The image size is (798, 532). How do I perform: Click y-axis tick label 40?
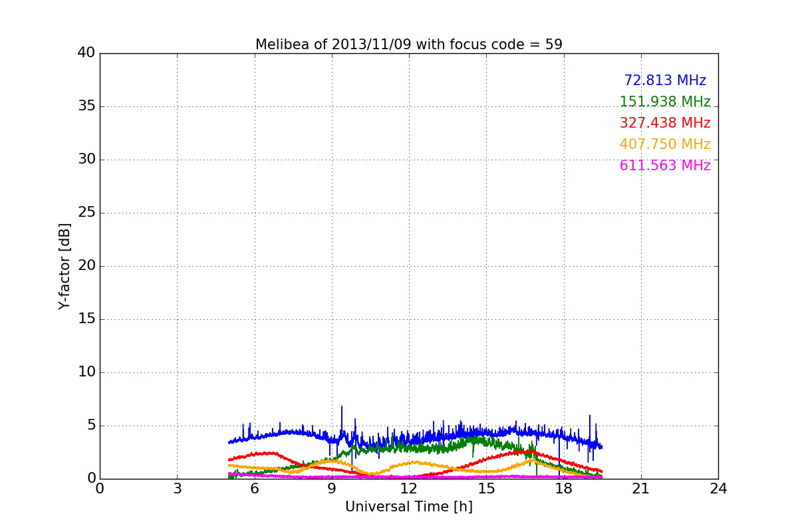[x=86, y=53]
